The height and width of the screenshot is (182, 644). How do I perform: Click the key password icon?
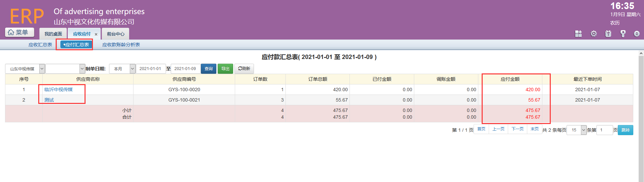(623, 34)
